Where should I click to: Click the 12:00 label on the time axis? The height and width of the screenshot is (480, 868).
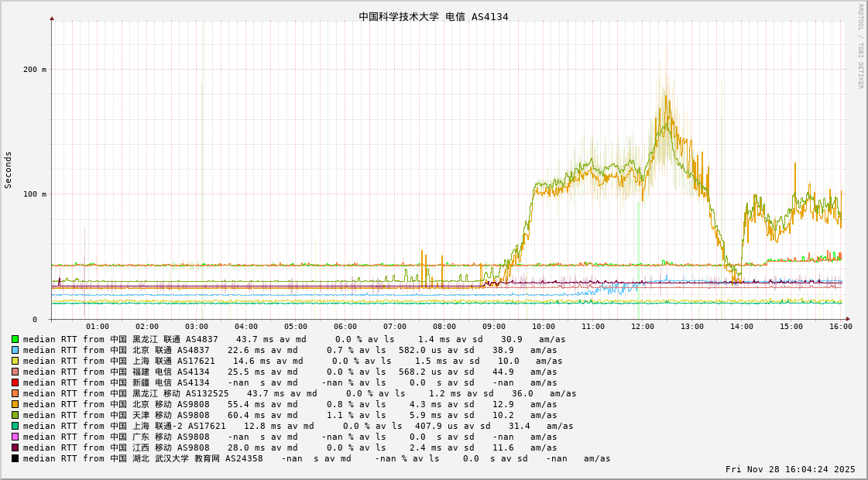[x=642, y=327]
